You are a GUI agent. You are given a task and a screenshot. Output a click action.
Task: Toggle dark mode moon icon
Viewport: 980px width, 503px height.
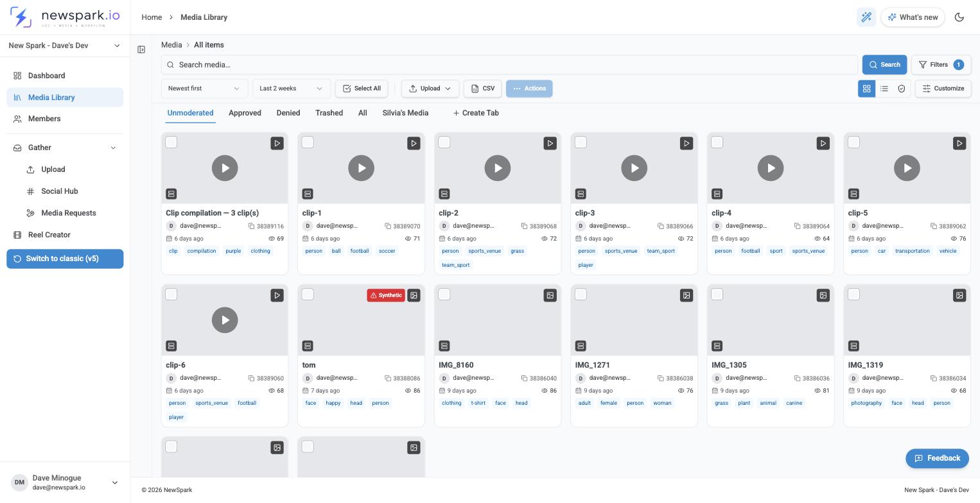click(959, 17)
